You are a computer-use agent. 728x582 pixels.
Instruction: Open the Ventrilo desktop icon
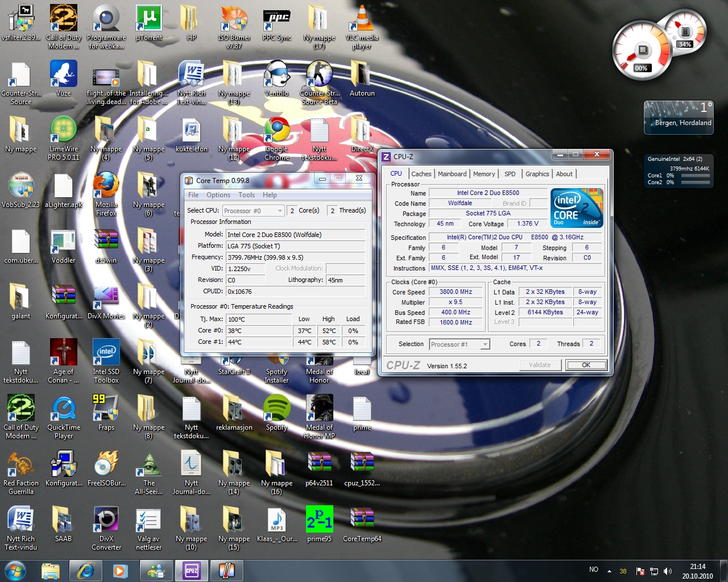coord(276,78)
